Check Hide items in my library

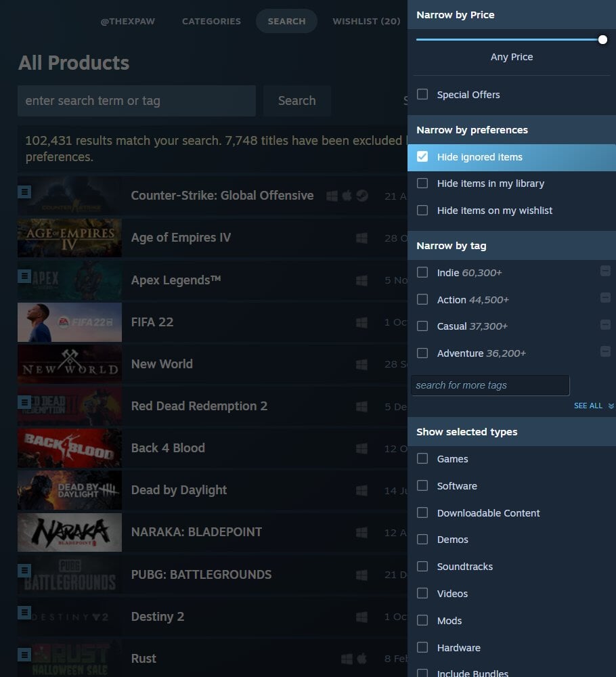coord(422,183)
